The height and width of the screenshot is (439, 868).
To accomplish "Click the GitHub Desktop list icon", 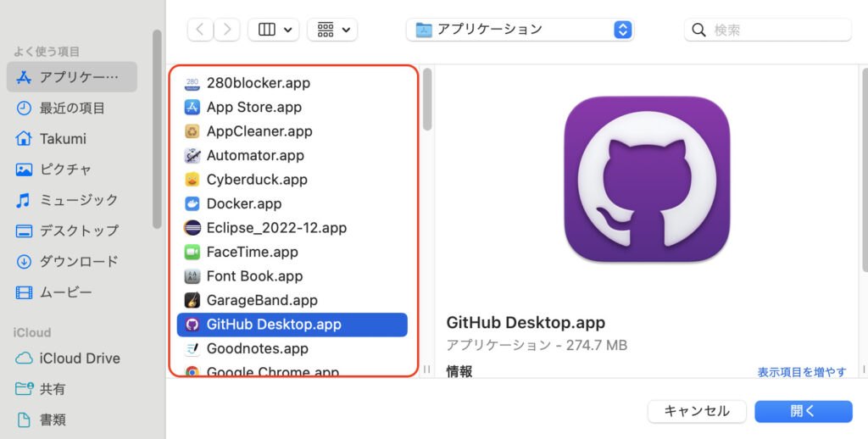I will (x=192, y=325).
